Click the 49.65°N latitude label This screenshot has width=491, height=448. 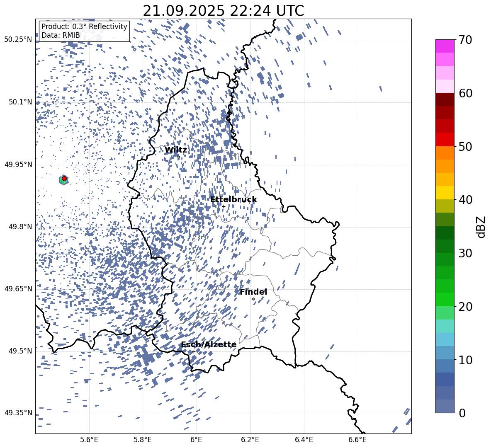[18, 289]
